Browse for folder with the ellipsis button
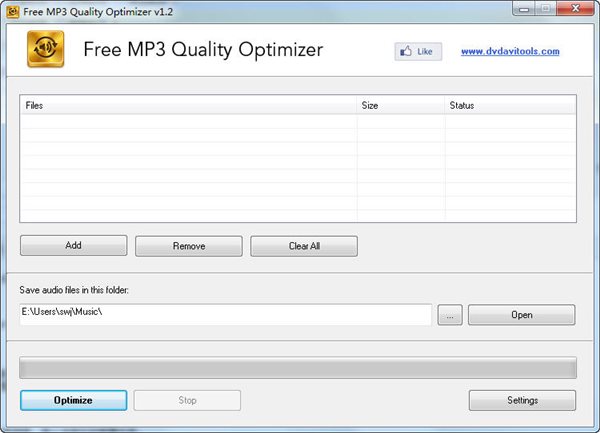The image size is (600, 433). click(450, 315)
